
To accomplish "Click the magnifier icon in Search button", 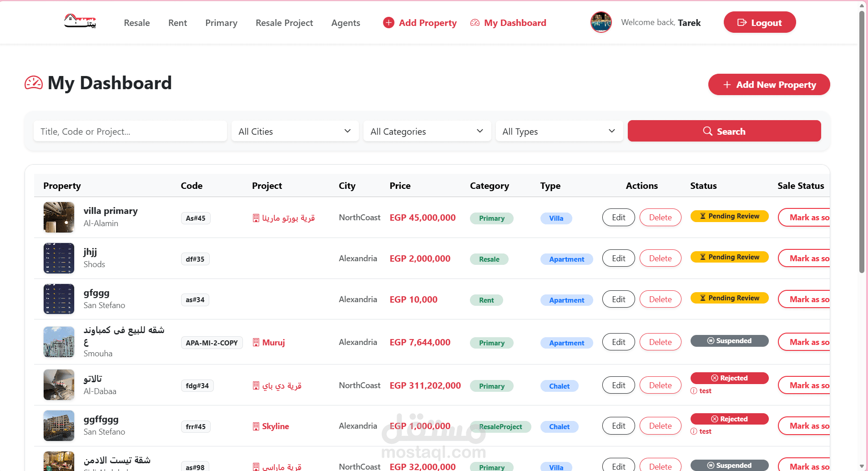I will pos(707,132).
